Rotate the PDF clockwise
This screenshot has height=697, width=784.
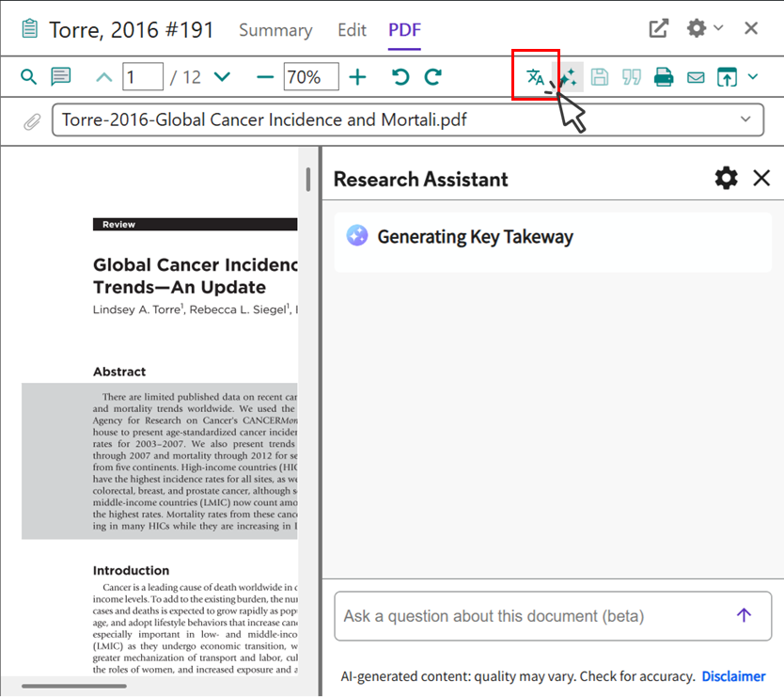pyautogui.click(x=432, y=77)
